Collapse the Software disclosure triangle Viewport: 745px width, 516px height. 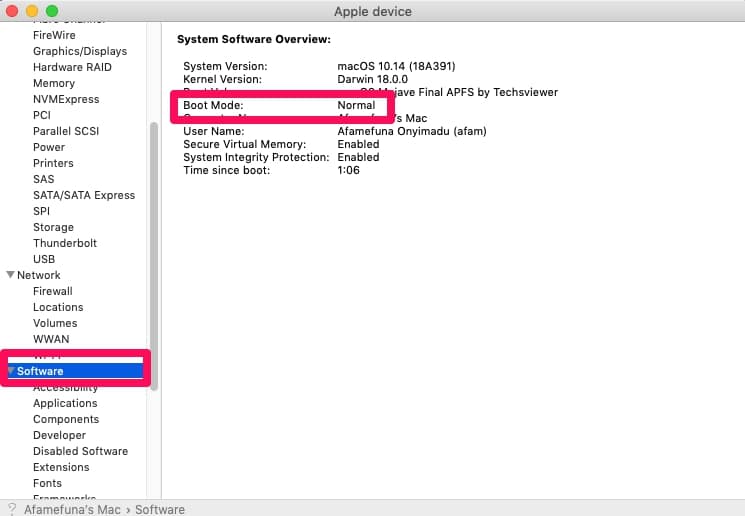coord(11,371)
